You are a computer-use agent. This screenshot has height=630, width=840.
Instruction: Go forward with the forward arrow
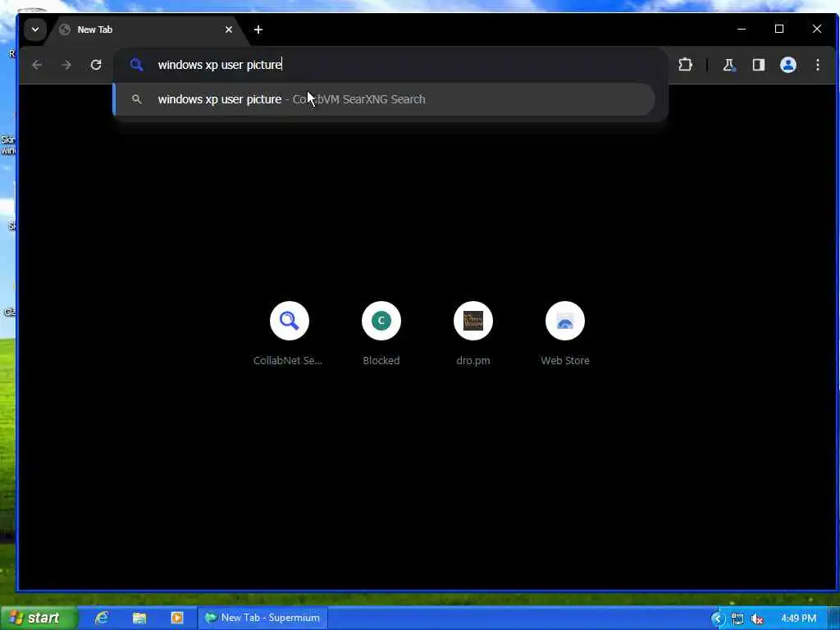coord(66,65)
